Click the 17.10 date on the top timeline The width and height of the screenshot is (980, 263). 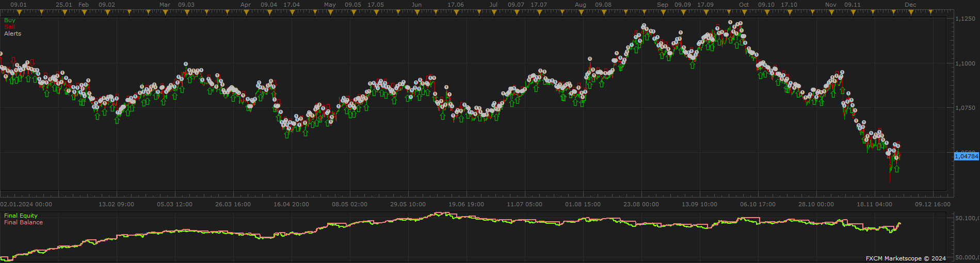789,5
